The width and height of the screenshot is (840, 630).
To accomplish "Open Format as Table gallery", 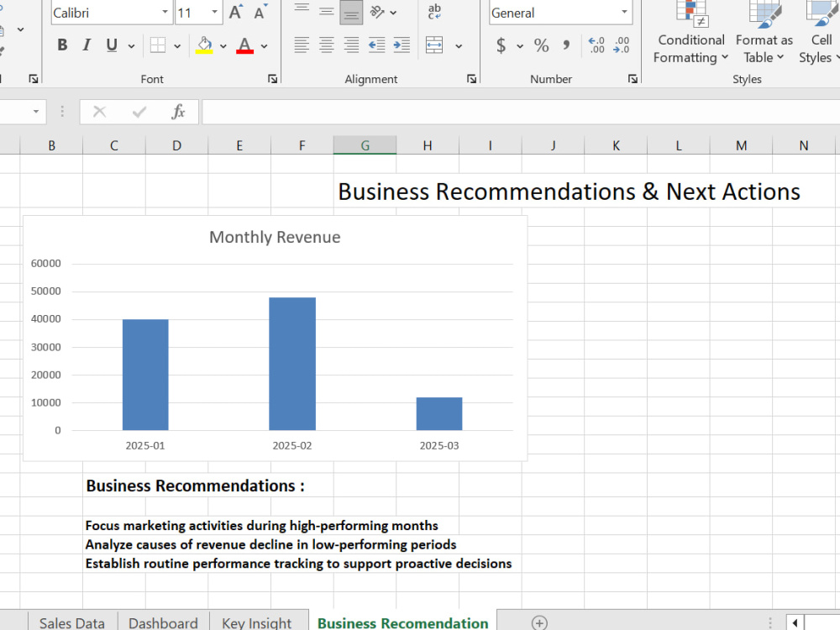I will [764, 33].
